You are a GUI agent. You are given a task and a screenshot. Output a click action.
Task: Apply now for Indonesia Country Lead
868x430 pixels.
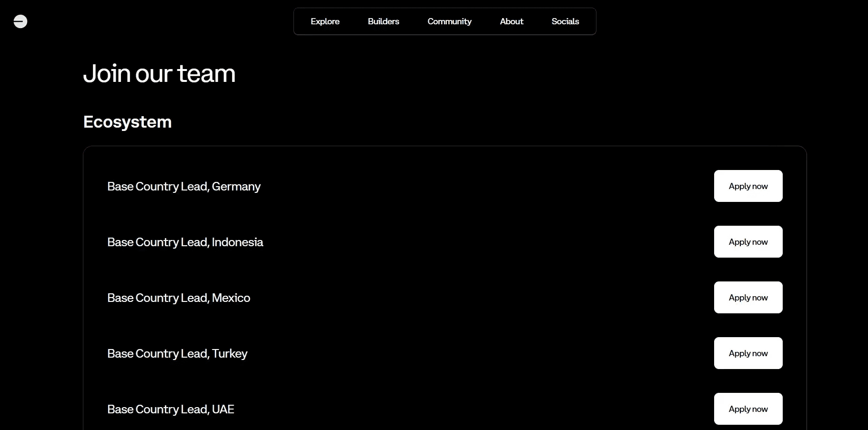748,242
